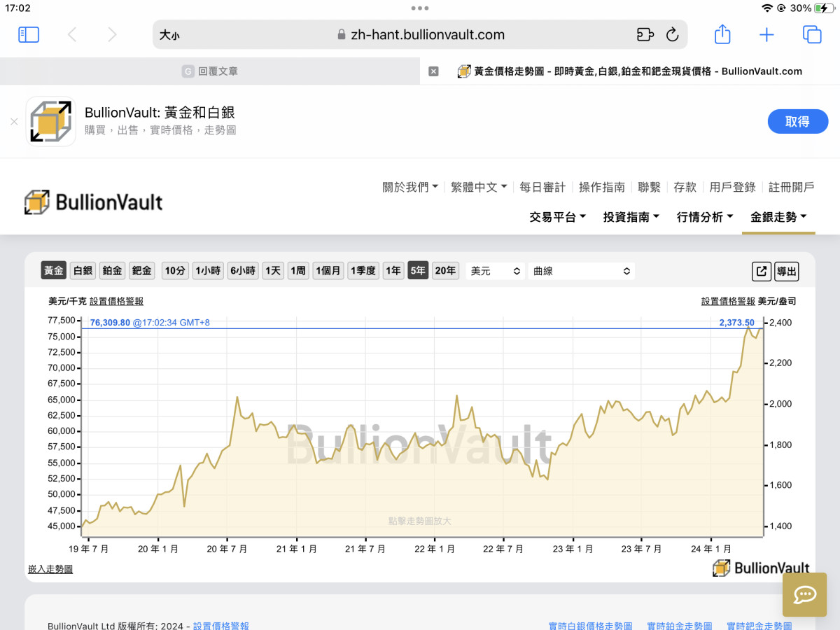Open Safari sidebar panel
The image size is (840, 630).
click(x=29, y=34)
